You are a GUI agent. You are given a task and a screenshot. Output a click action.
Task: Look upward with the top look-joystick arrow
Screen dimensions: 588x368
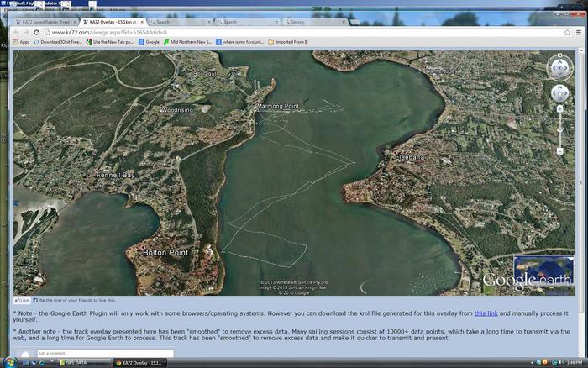560,63
